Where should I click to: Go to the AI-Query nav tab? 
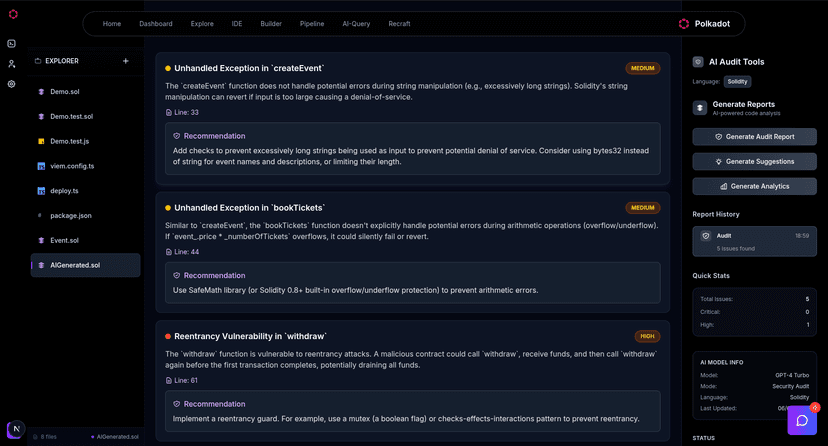click(356, 24)
